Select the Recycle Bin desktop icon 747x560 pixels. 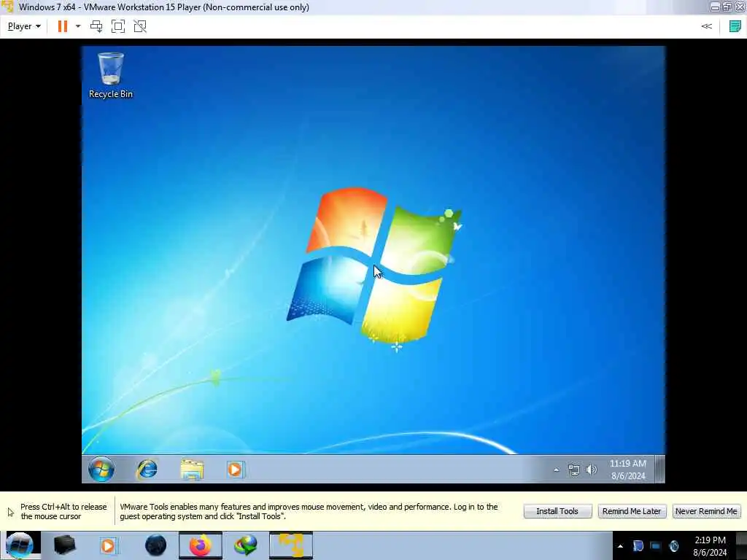click(111, 75)
